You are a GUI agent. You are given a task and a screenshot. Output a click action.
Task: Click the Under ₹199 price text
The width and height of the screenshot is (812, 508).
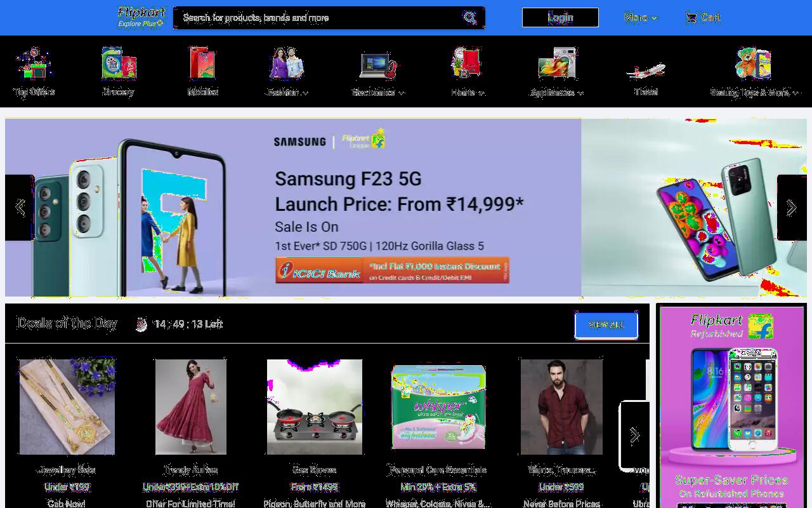coord(67,487)
